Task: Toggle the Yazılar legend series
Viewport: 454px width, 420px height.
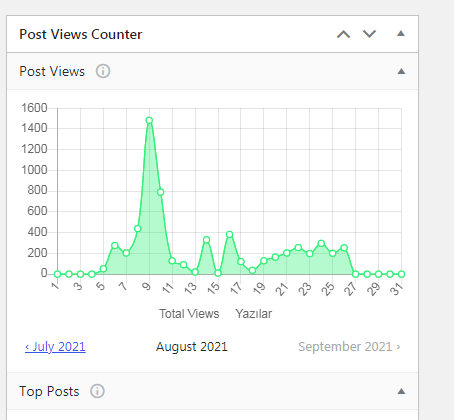Action: pyautogui.click(x=254, y=314)
